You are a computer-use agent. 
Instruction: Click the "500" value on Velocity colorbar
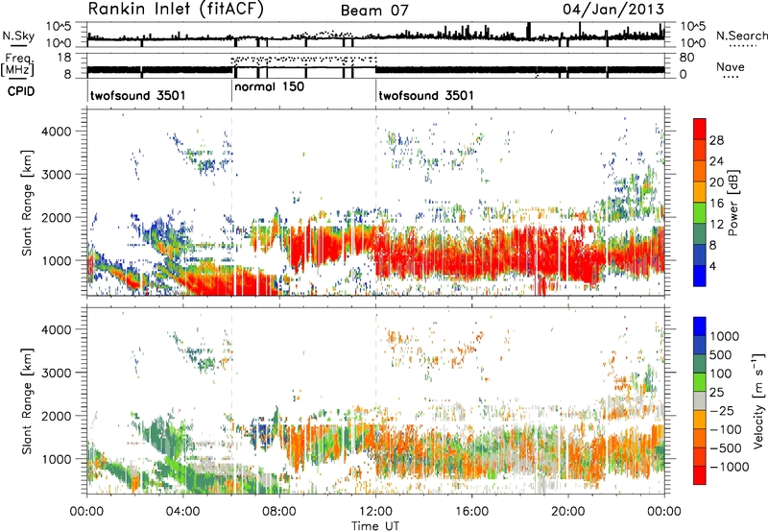pos(721,355)
